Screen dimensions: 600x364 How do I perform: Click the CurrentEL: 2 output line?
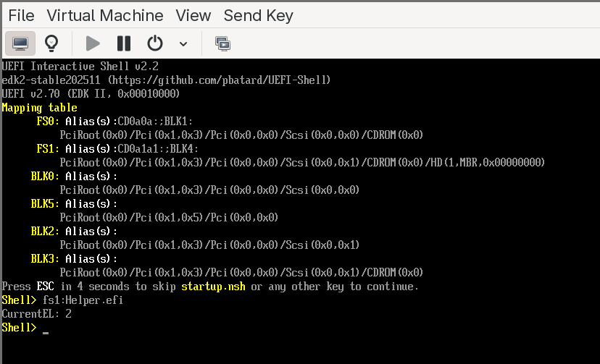pos(37,314)
